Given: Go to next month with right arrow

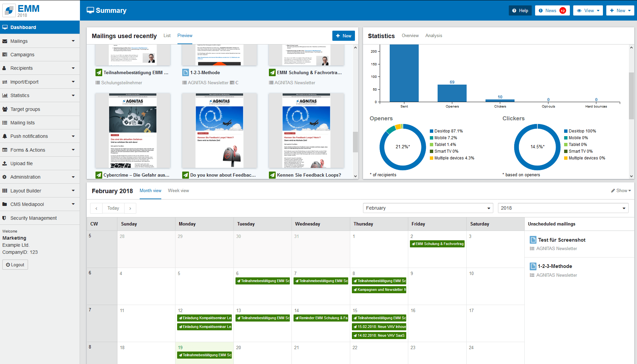Looking at the screenshot, I should pyautogui.click(x=130, y=208).
